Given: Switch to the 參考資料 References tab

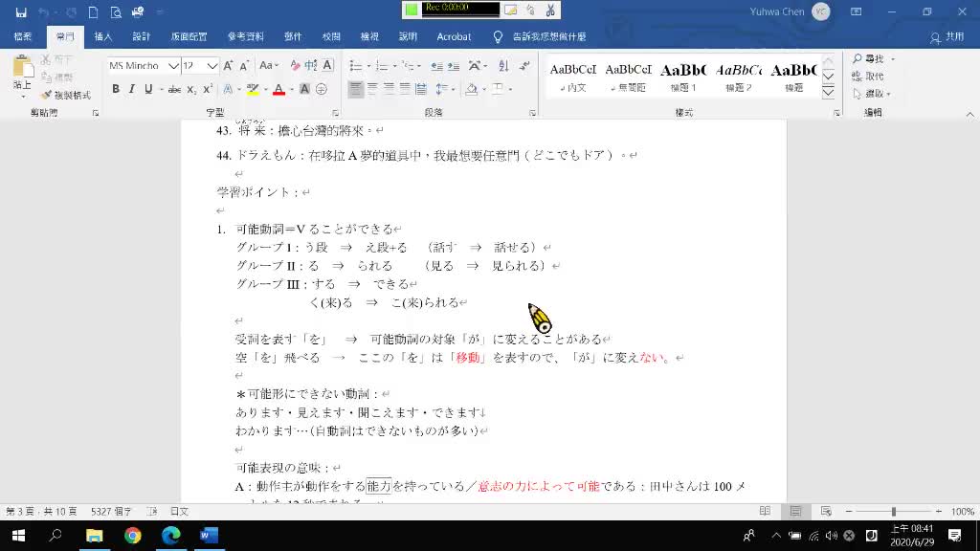Looking at the screenshot, I should click(246, 37).
